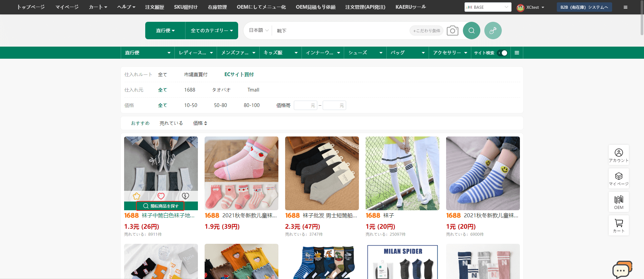Select the 50-80 price range
Image resolution: width=644 pixels, height=279 pixels.
point(220,105)
